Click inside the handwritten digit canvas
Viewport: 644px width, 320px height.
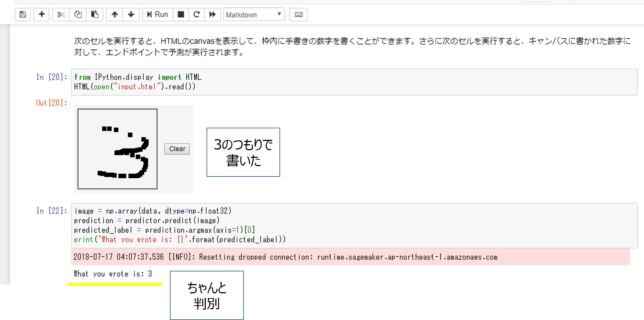click(117, 149)
